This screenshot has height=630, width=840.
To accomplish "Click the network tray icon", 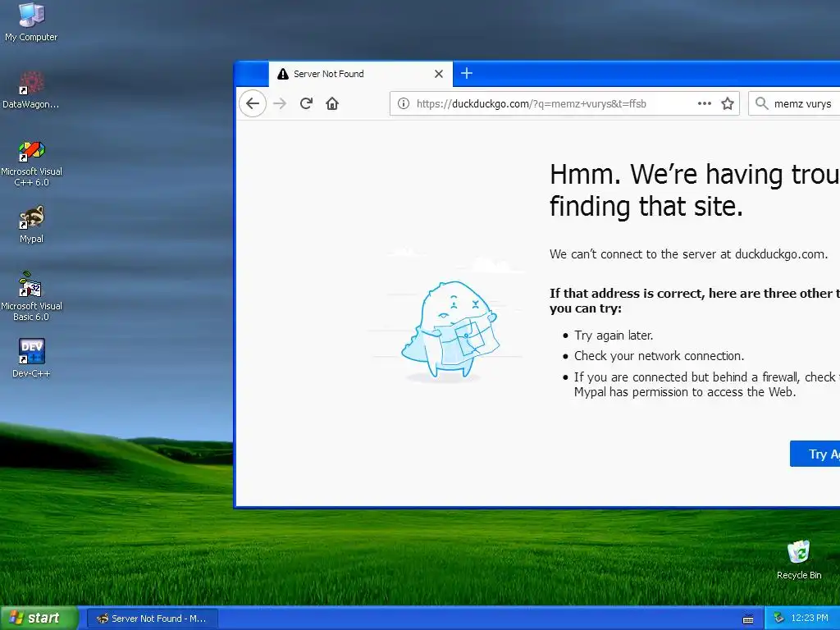I will [x=778, y=618].
